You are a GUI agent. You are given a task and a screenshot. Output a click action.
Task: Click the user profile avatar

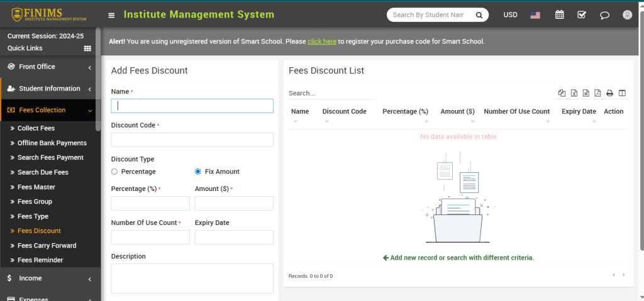point(627,15)
